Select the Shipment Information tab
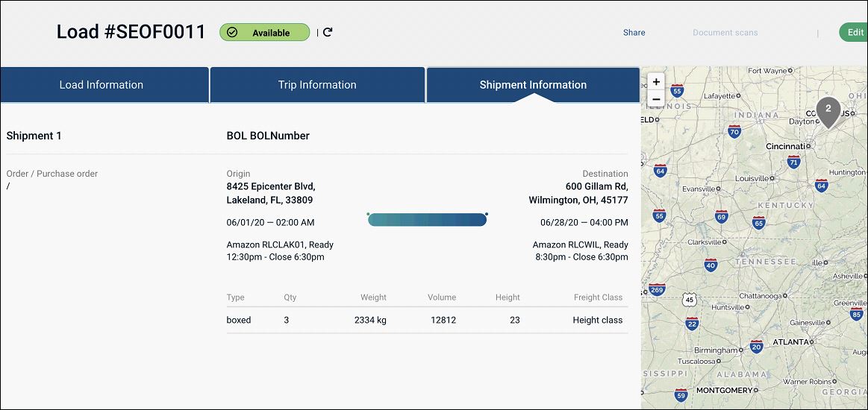This screenshot has width=868, height=410. (533, 85)
